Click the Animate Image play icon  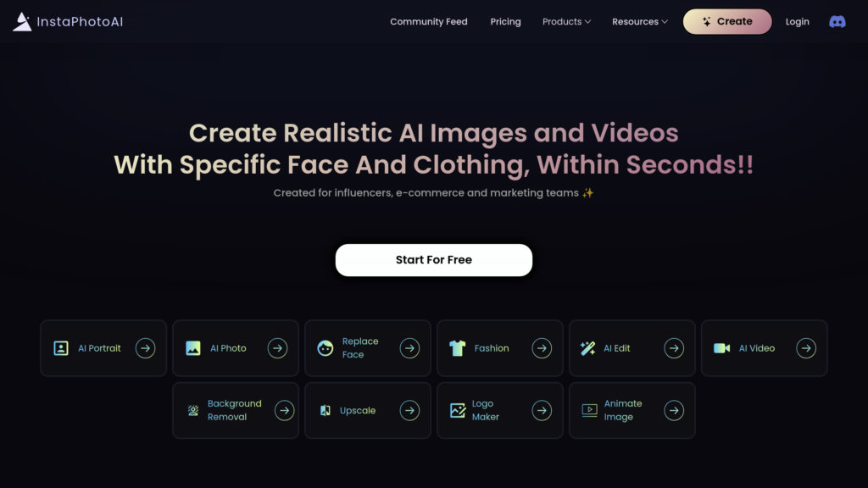tap(589, 411)
